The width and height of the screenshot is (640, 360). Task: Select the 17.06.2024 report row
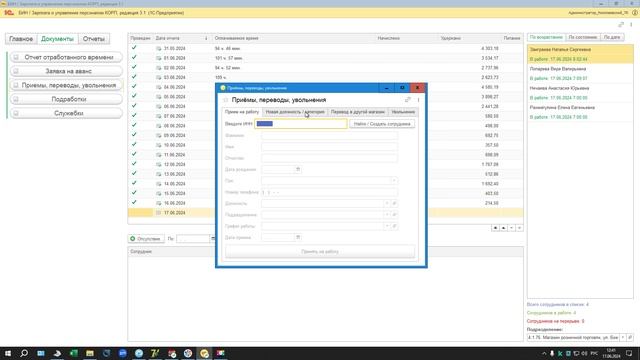(x=325, y=213)
